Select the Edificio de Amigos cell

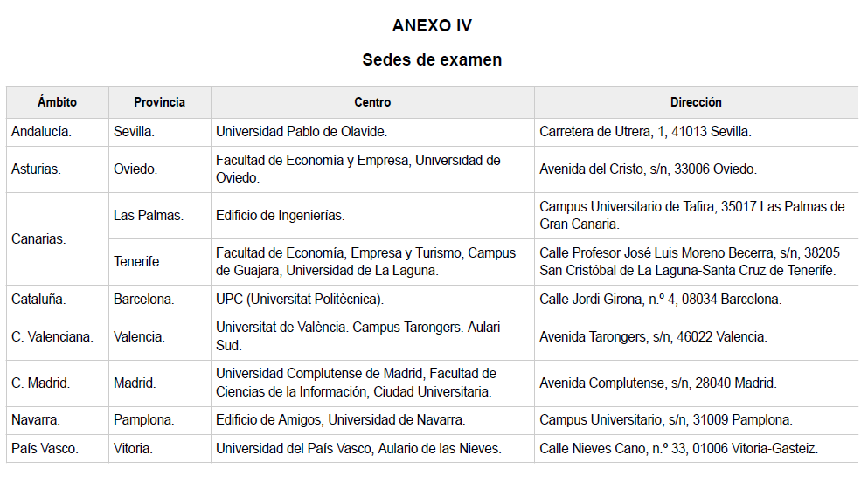[341, 420]
